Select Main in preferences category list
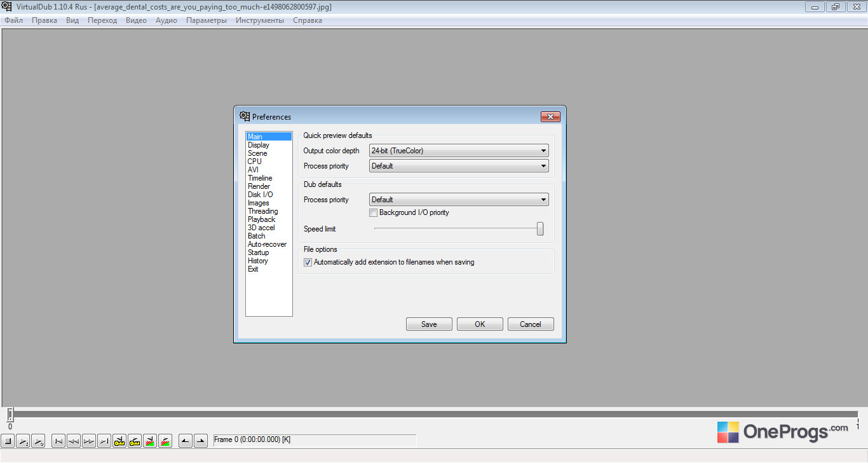Viewport: 868px width, 463px height. tap(269, 137)
